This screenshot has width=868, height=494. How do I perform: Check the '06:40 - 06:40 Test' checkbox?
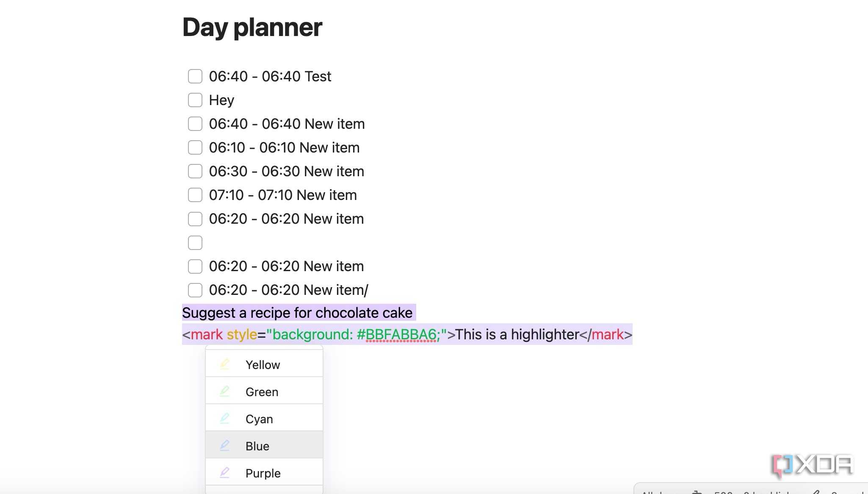point(195,76)
